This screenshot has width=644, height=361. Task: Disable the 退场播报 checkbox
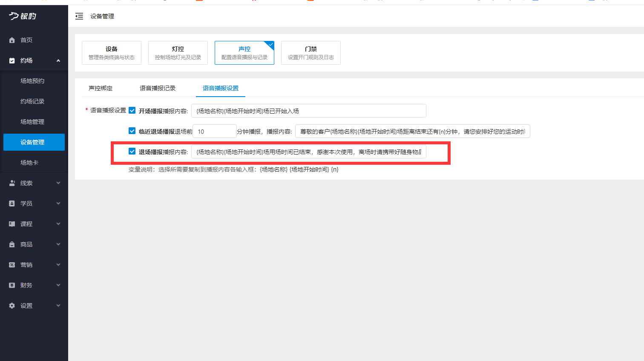[132, 152]
